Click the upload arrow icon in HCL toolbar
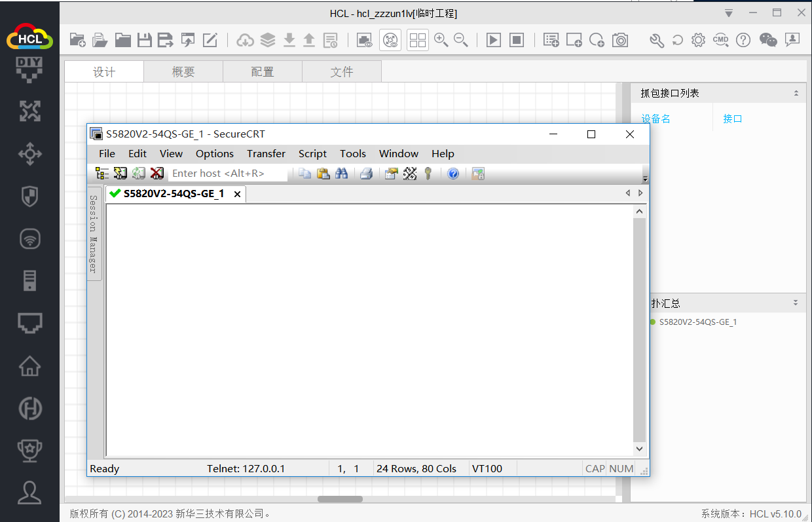 tap(309, 40)
